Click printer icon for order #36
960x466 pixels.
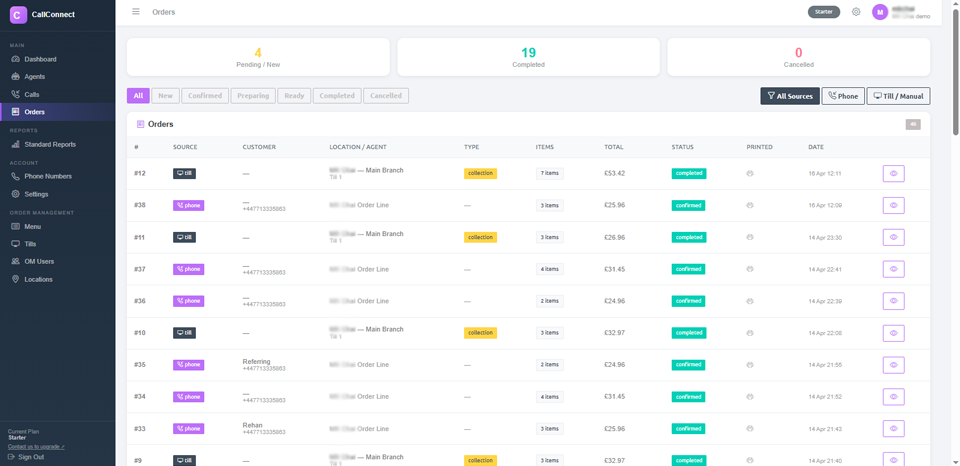click(x=750, y=301)
